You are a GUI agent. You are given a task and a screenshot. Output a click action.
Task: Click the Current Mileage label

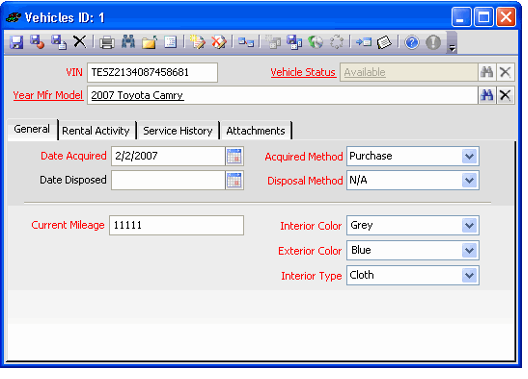point(68,225)
